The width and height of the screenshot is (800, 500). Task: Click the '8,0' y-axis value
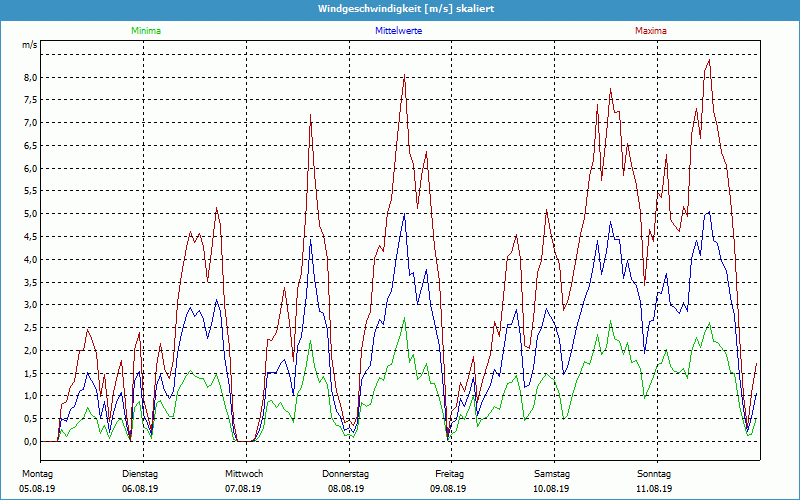coord(31,78)
